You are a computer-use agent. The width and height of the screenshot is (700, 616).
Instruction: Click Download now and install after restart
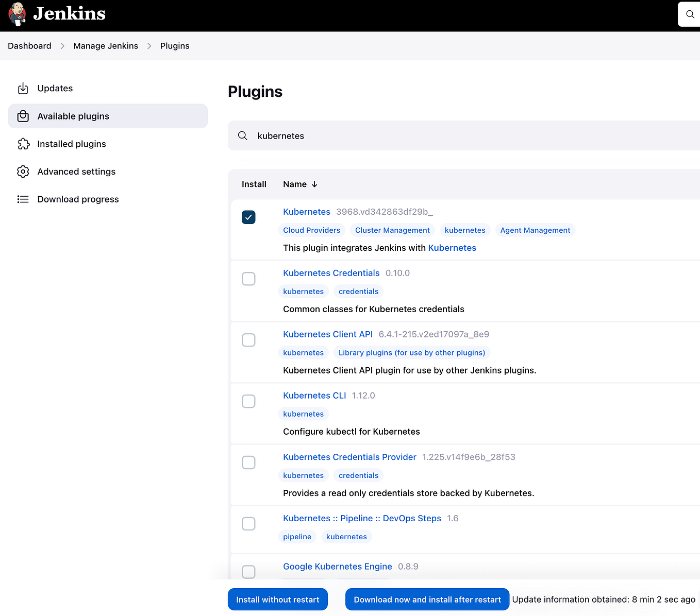(427, 599)
